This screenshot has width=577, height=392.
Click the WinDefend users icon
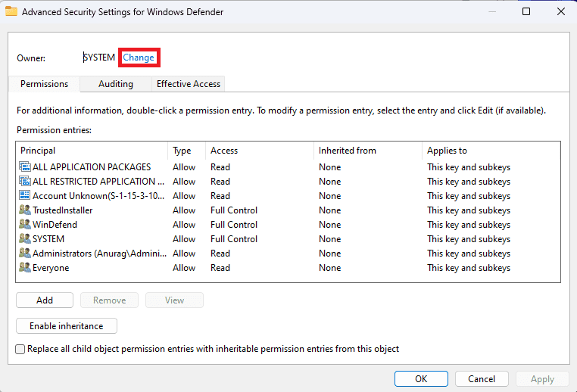25,224
